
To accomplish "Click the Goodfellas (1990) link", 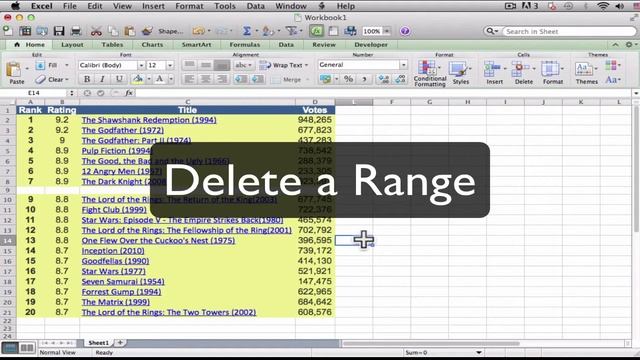I will (116, 261).
